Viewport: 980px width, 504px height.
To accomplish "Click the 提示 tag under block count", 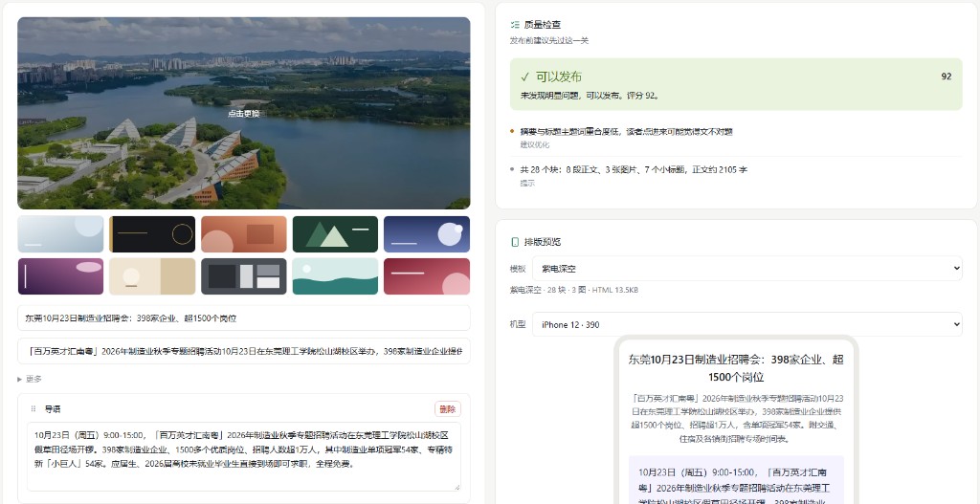I will pyautogui.click(x=527, y=183).
